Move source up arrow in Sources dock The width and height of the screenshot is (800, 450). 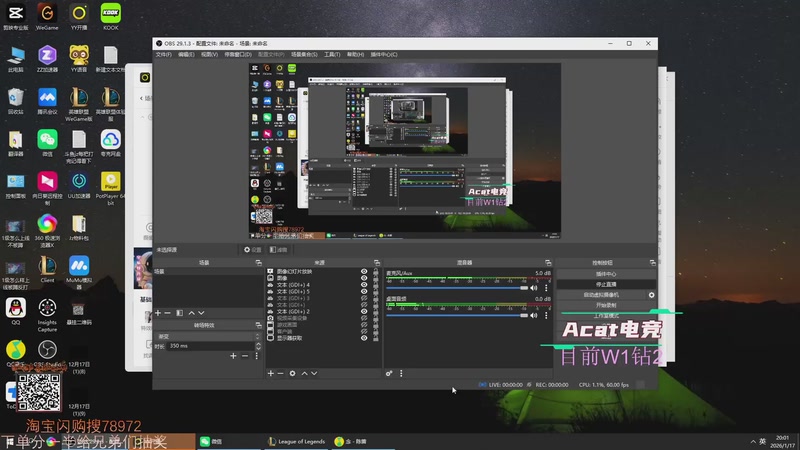click(x=305, y=373)
